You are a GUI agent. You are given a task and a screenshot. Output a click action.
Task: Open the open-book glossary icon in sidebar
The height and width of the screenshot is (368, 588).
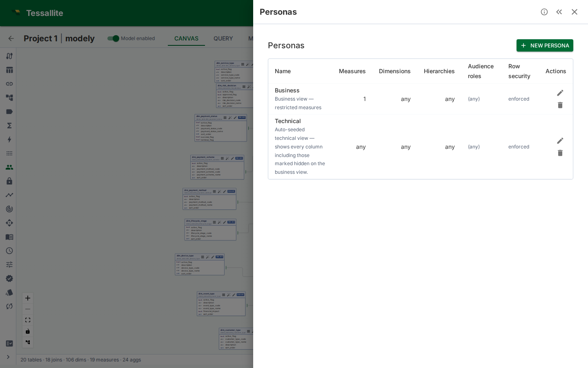click(x=9, y=237)
